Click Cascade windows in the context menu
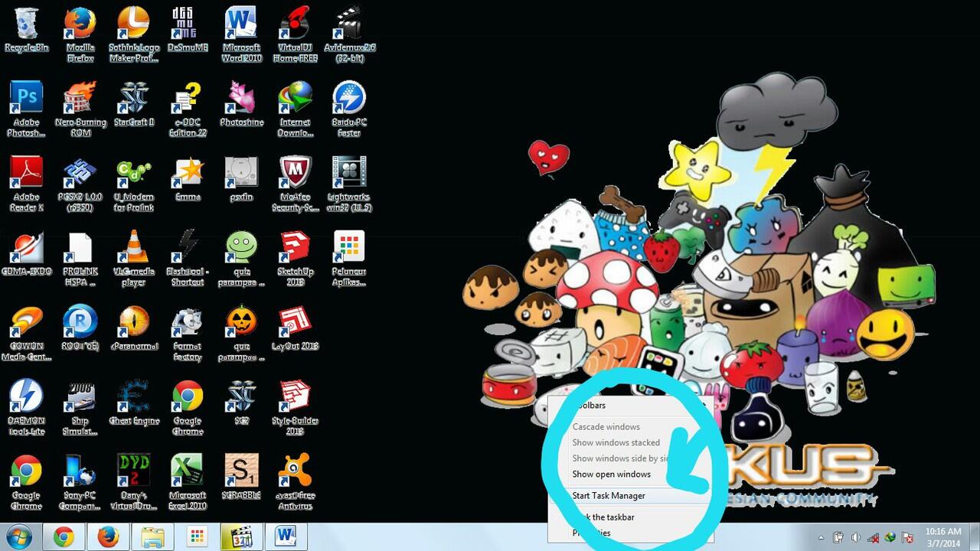 coord(631,426)
